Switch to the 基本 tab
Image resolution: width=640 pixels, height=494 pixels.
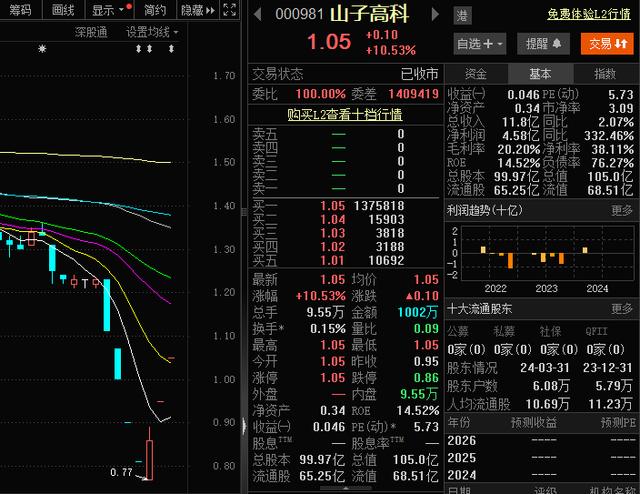[540, 74]
